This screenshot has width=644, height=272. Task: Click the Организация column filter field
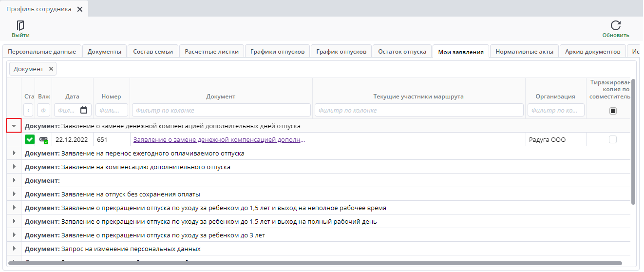click(555, 110)
